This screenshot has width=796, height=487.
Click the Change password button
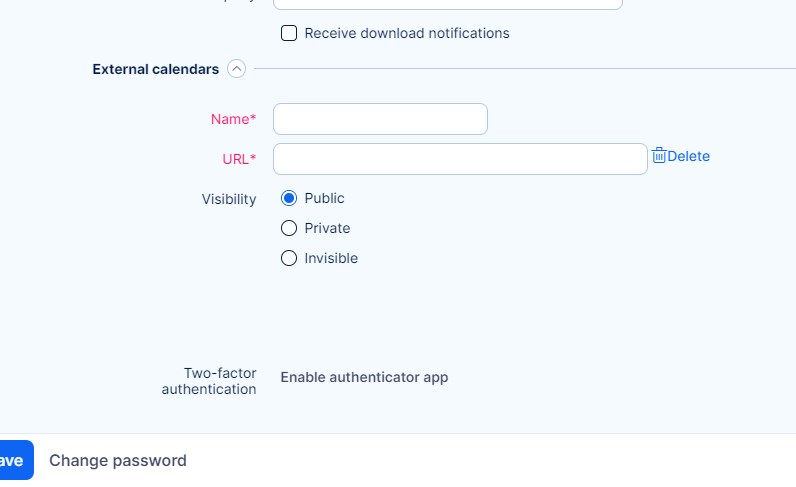coord(118,460)
